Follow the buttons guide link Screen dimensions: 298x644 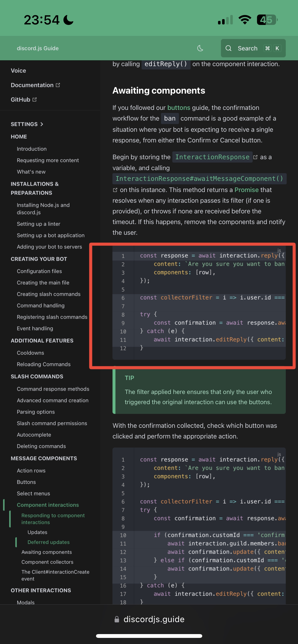(179, 108)
